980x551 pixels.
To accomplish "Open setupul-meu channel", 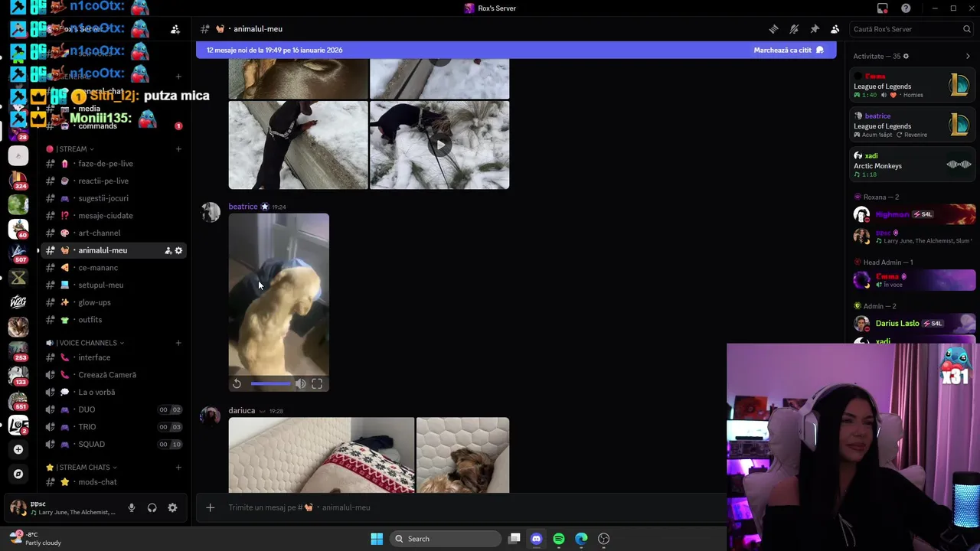I will click(x=113, y=285).
